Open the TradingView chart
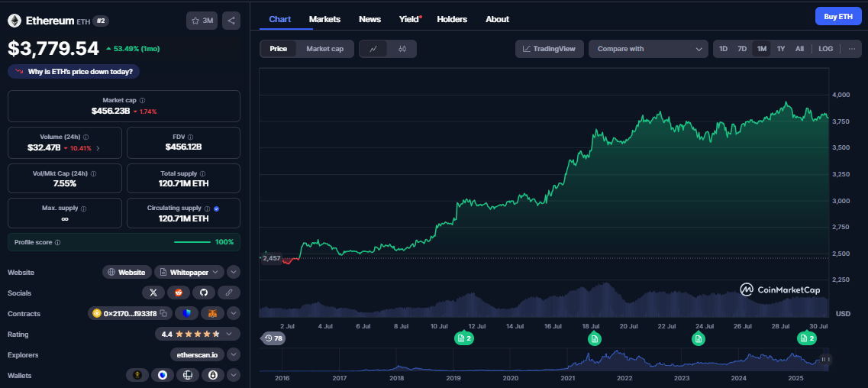 pos(550,49)
